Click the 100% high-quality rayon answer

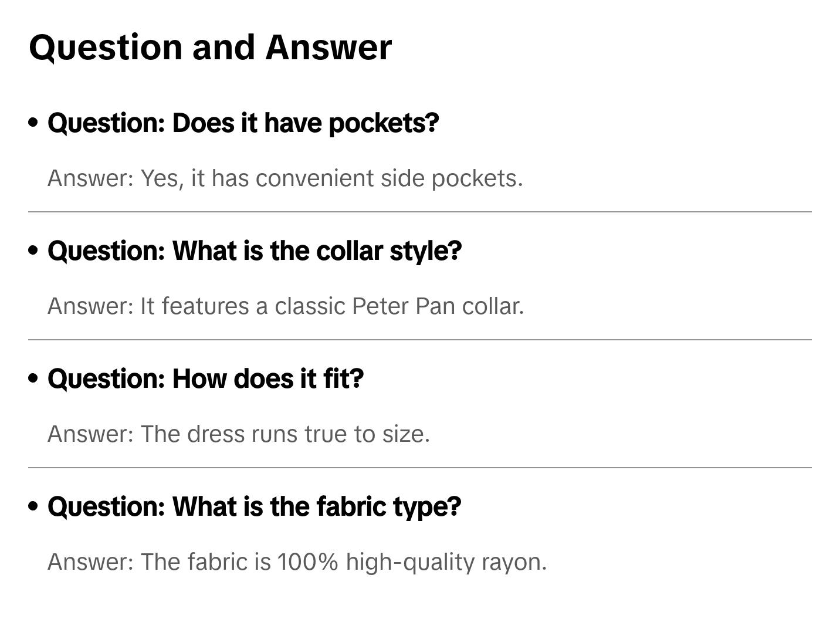coord(297,562)
